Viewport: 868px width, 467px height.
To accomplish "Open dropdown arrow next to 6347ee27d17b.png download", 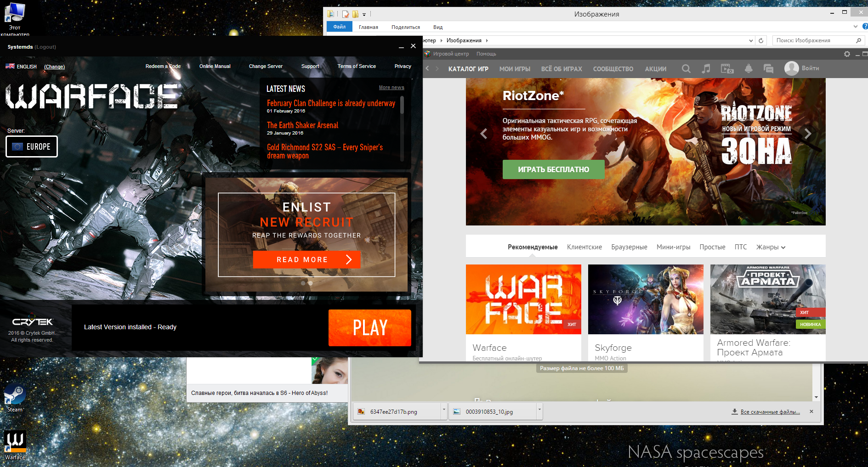I will pyautogui.click(x=444, y=409).
